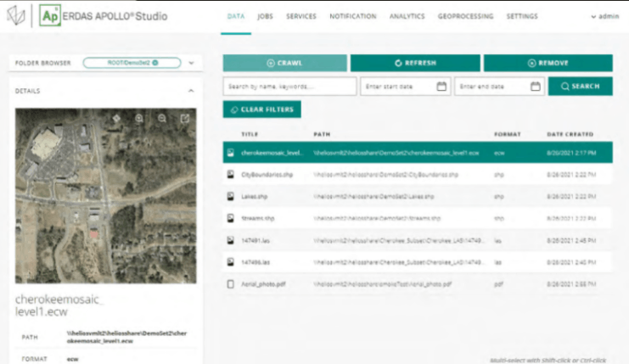Open the start date calendar icon

[441, 87]
